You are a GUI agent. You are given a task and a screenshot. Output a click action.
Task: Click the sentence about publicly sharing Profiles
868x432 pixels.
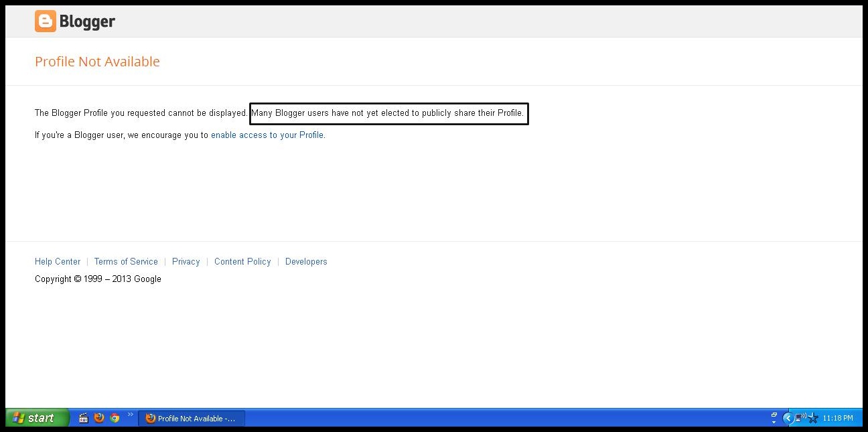387,113
